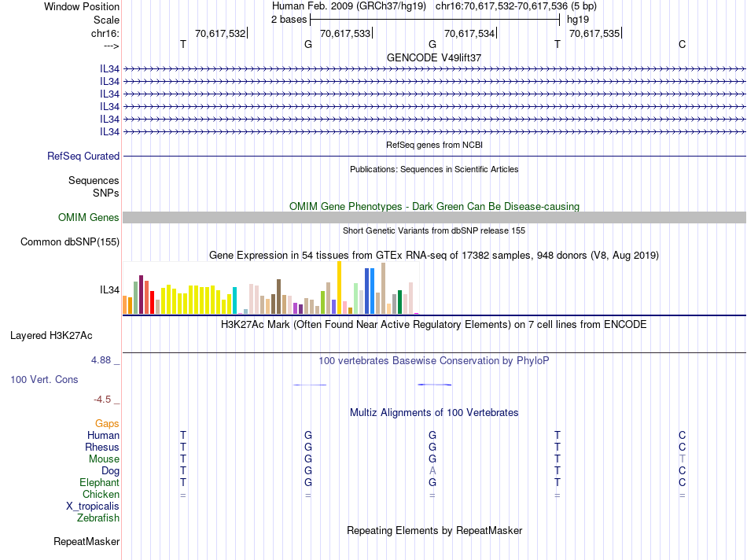Click the X_tropicalis species label

pyautogui.click(x=93, y=507)
